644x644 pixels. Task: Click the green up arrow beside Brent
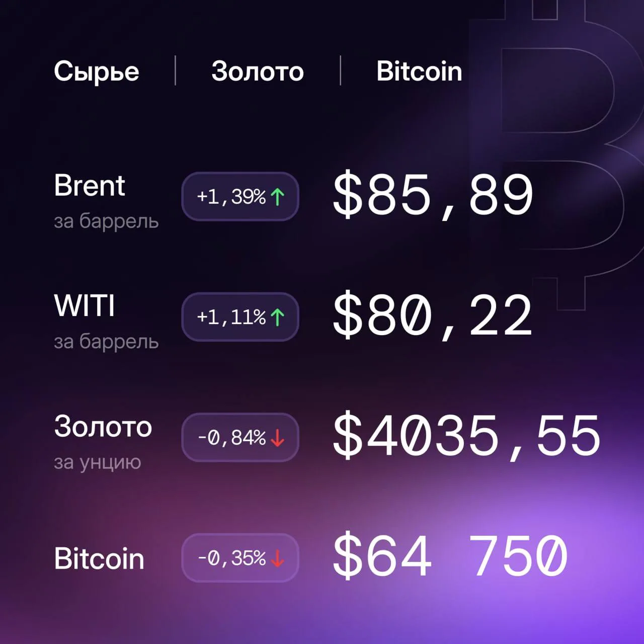tap(278, 197)
